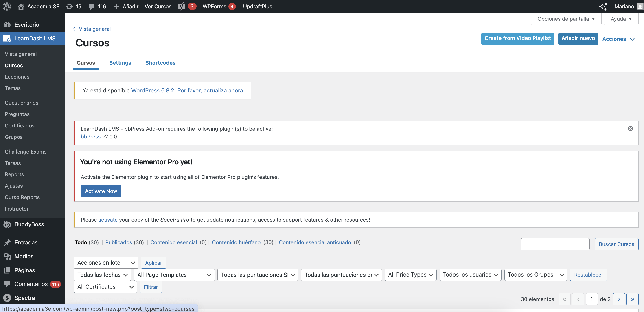Click the comments bubble icon in admin bar
Viewport: 644px width, 312px height.
click(91, 6)
